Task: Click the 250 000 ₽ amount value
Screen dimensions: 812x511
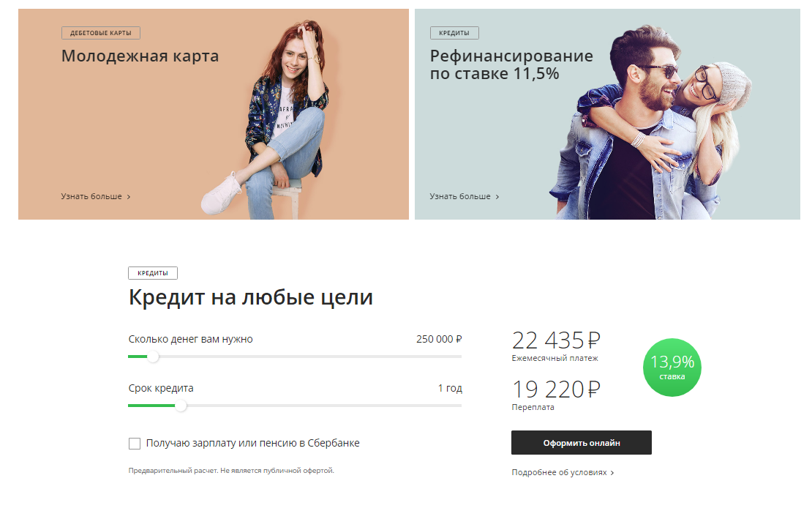Action: click(x=439, y=339)
